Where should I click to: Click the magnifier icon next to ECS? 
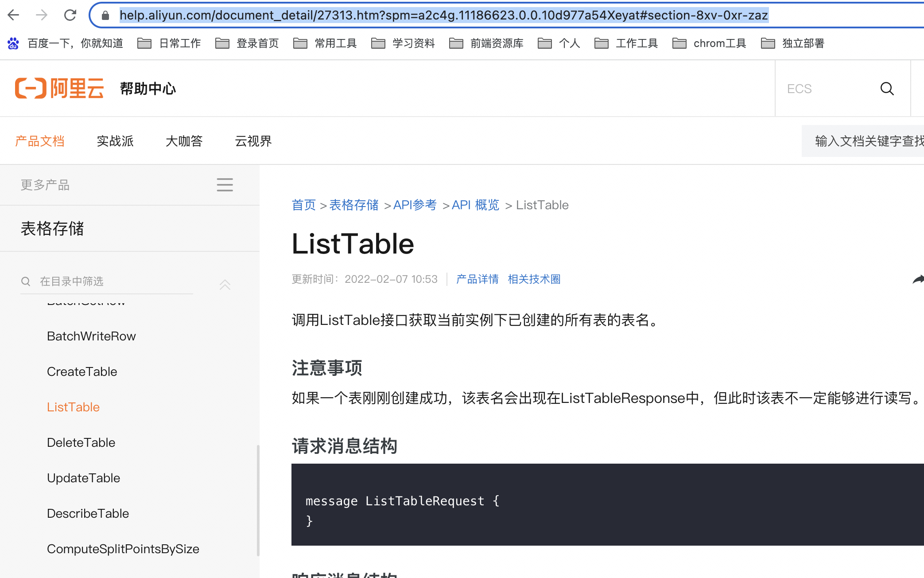(x=887, y=89)
